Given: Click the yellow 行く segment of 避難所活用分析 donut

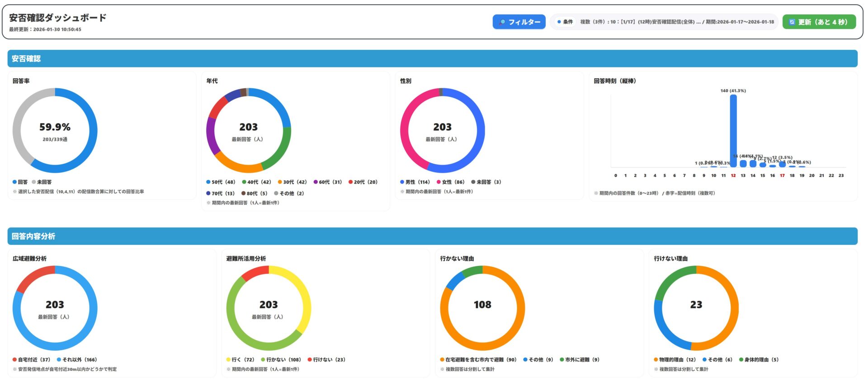Looking at the screenshot, I should click(x=303, y=294).
